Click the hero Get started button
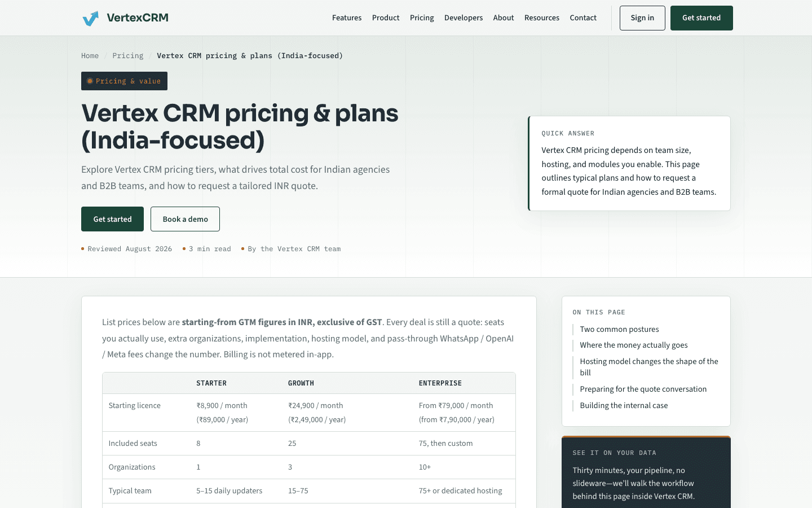The image size is (812, 508). [x=112, y=219]
